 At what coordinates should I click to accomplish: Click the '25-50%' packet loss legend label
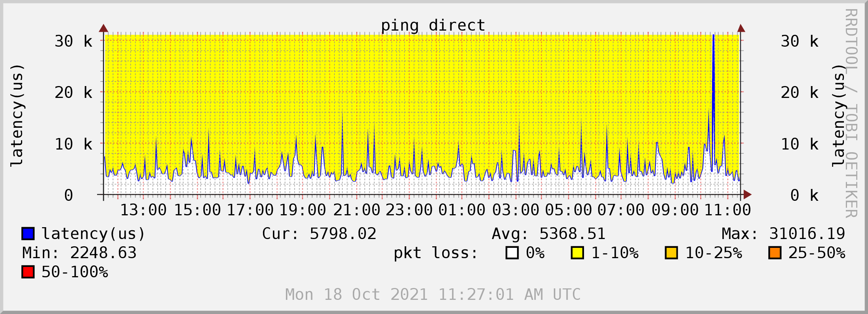pyautogui.click(x=817, y=253)
